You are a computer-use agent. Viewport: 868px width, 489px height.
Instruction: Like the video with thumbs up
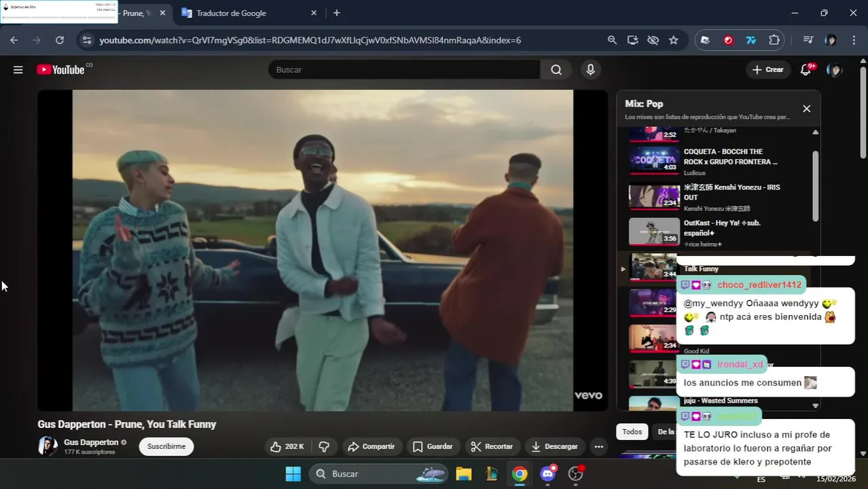[287, 446]
